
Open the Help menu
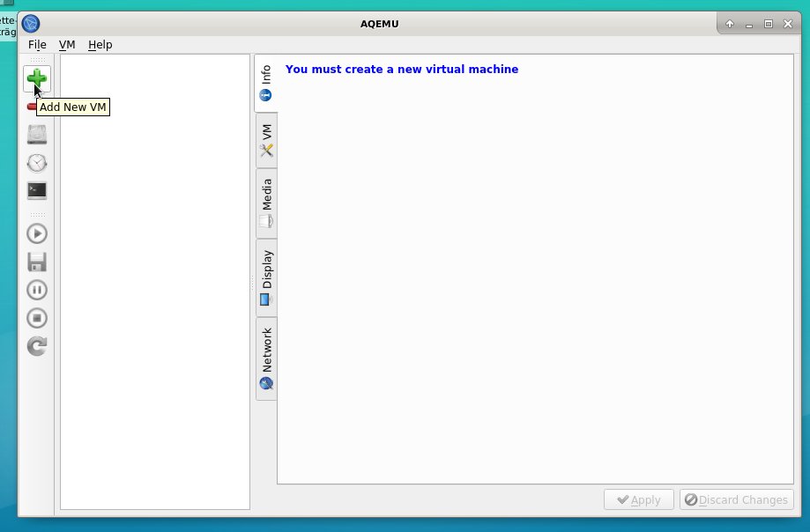pos(100,45)
